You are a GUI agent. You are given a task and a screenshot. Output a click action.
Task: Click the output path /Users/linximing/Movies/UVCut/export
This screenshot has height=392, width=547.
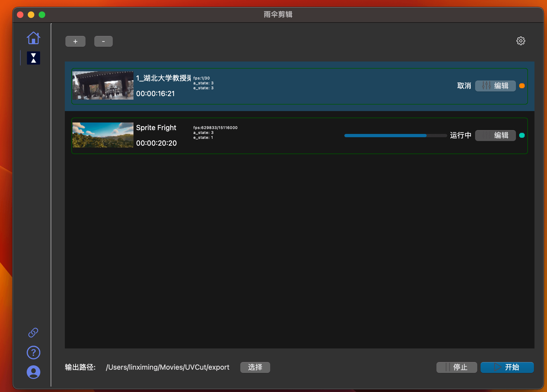(168, 367)
